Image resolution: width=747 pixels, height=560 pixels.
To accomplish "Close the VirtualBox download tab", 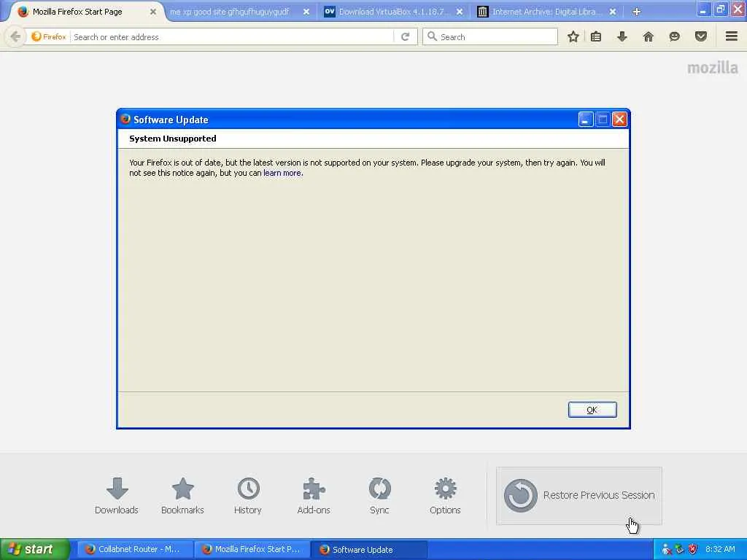I will point(460,12).
